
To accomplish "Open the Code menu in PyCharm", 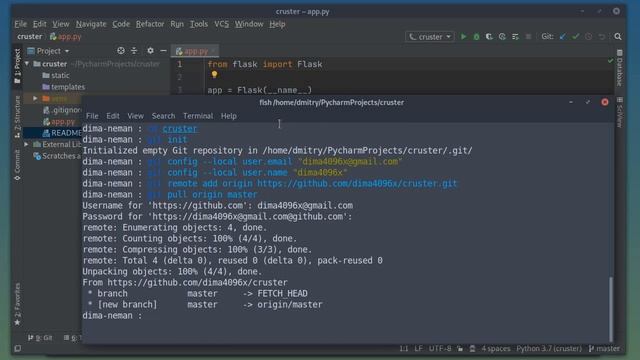I will click(121, 24).
